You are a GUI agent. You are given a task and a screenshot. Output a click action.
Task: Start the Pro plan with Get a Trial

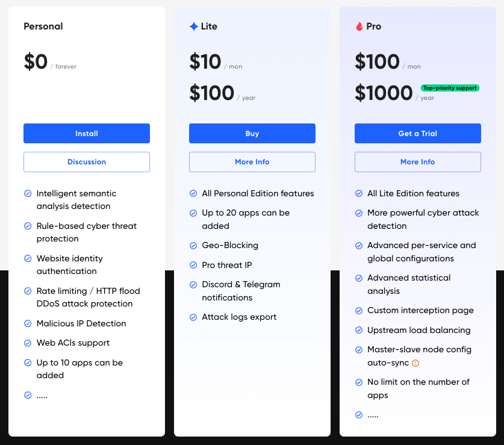click(x=417, y=134)
